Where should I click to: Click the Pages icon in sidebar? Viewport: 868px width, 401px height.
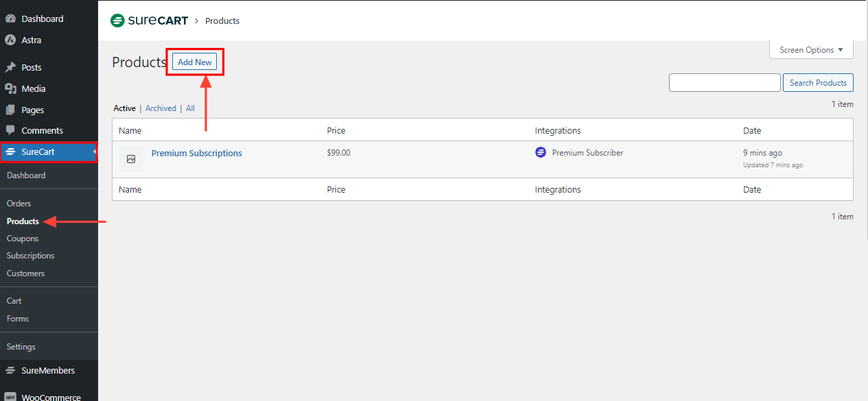pyautogui.click(x=10, y=110)
